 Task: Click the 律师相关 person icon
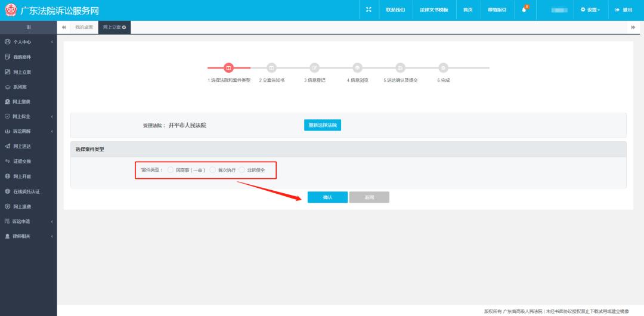coord(7,236)
